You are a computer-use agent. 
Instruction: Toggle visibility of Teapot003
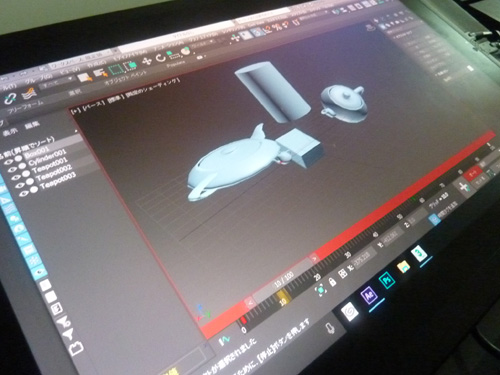[x=24, y=192]
